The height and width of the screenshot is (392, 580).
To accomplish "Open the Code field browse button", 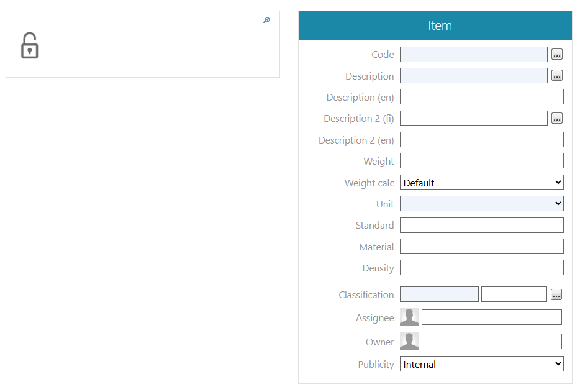I will (556, 55).
